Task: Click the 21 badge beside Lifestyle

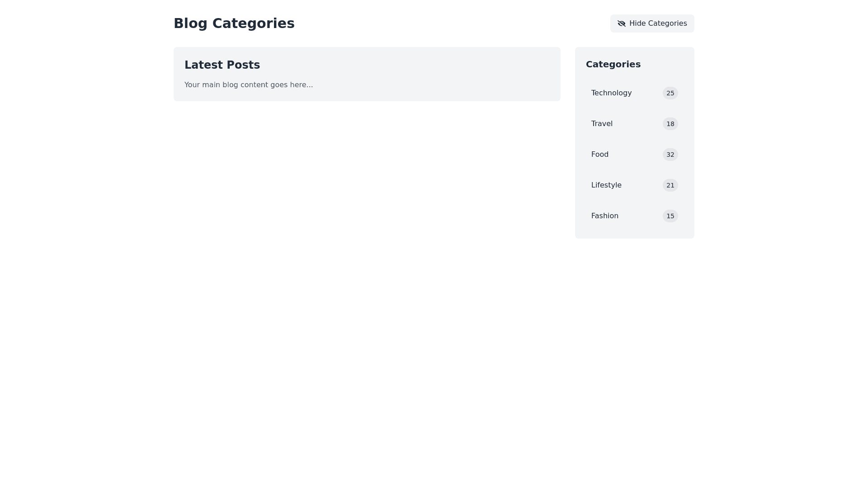Action: [x=670, y=185]
